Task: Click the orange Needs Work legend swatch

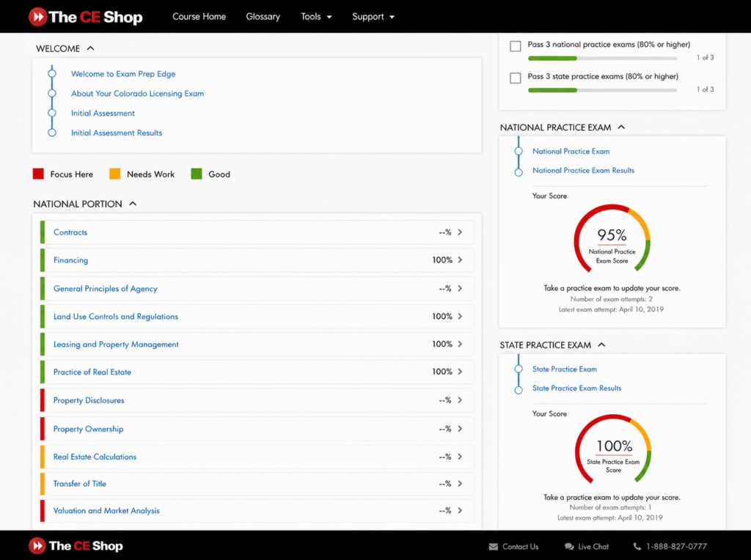Action: pos(115,174)
